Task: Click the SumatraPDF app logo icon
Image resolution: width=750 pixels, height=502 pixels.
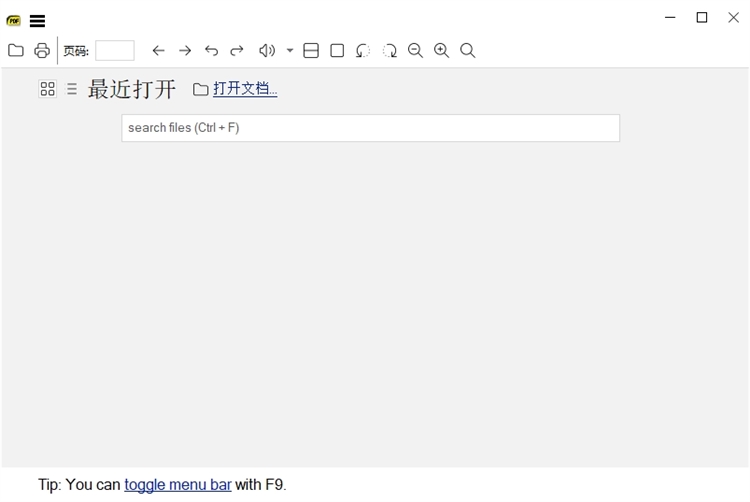Action: 13,21
